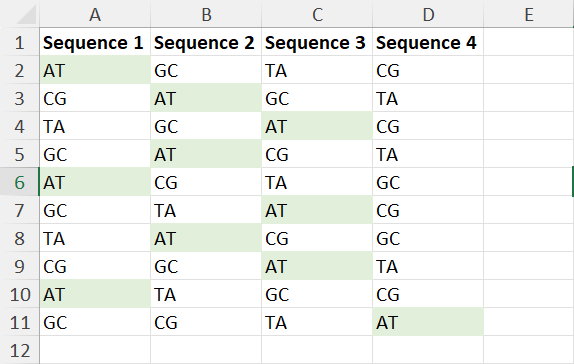Screen dimensions: 574x364
Task: Click the Sequence 1 header cell
Action: pyautogui.click(x=95, y=42)
